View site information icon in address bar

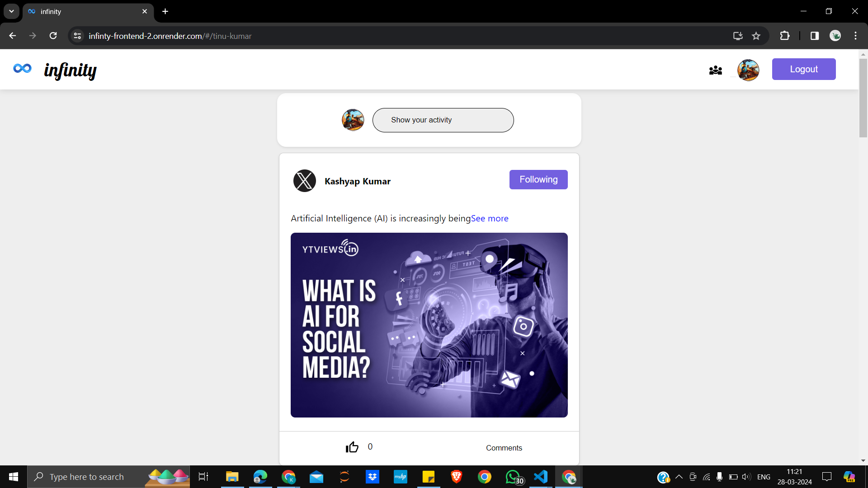pos(77,36)
